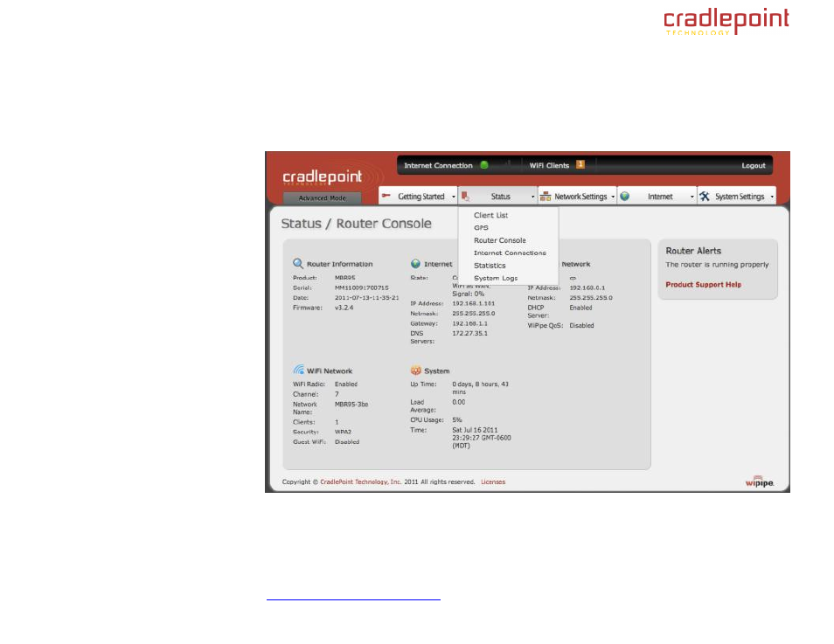Click the WiPipe QoS Disabled value

pyautogui.click(x=581, y=325)
